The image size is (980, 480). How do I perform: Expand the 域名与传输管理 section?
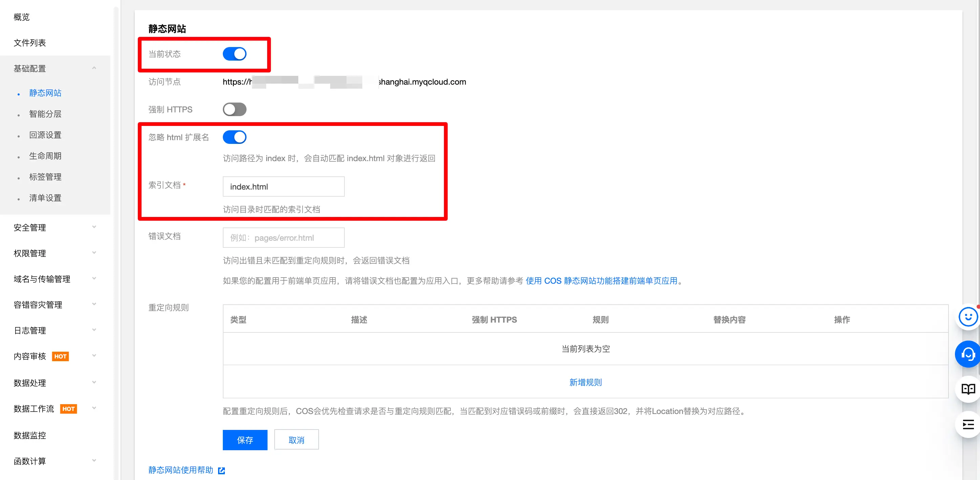(x=94, y=279)
